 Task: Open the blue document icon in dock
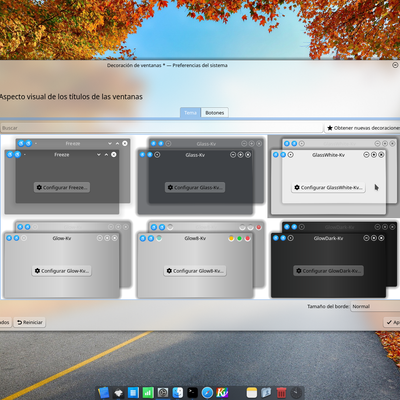[104, 393]
